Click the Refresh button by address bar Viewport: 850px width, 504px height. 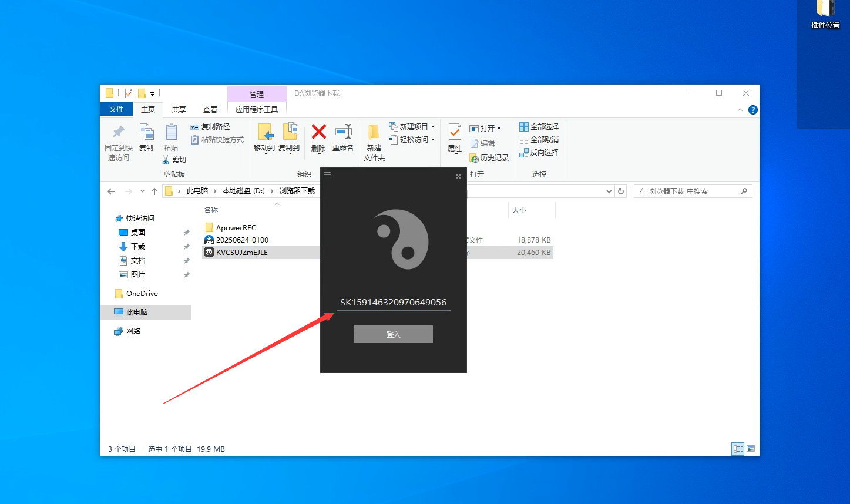621,191
